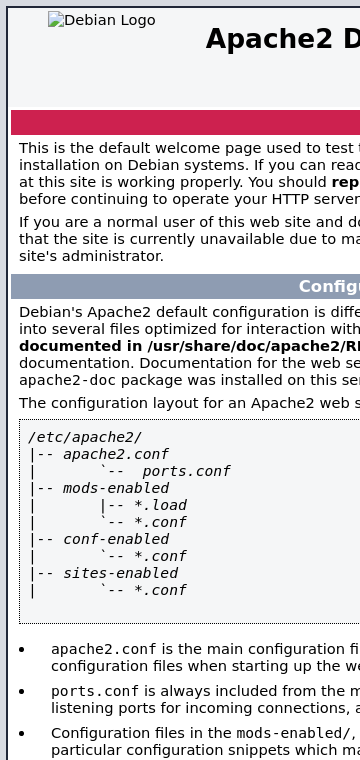The width and height of the screenshot is (360, 760).
Task: Click *.load entry under mods-enabled
Action: pos(160,505)
